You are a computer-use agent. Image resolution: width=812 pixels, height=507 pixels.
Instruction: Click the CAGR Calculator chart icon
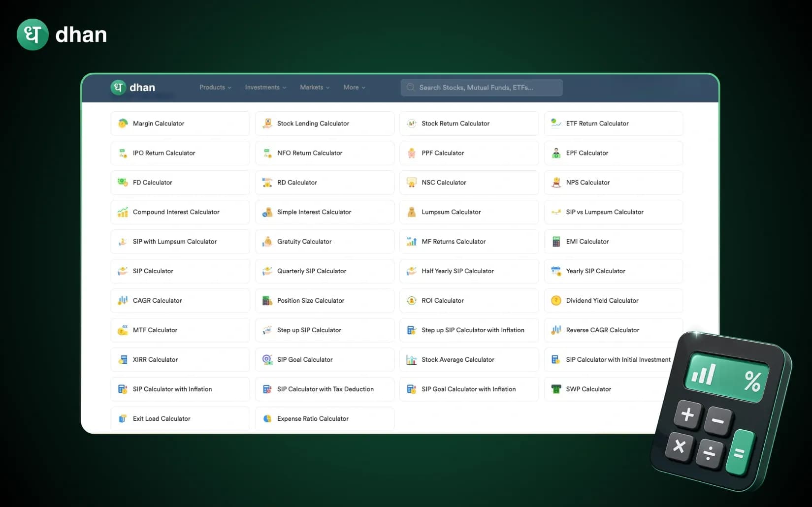pos(123,301)
